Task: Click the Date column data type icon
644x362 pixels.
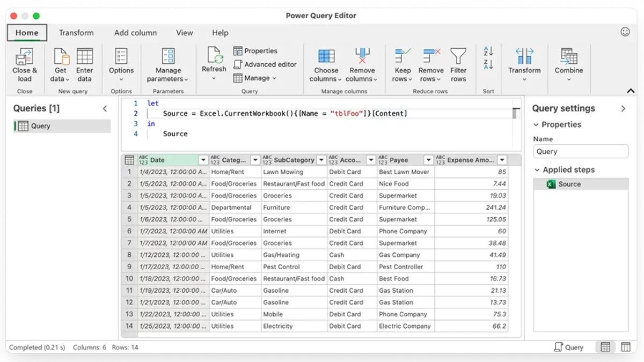Action: 143,160
